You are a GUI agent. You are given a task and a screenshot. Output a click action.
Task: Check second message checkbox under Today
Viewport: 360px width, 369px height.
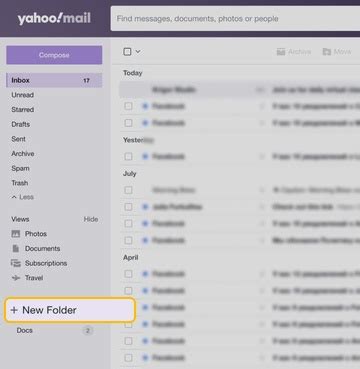coord(128,123)
